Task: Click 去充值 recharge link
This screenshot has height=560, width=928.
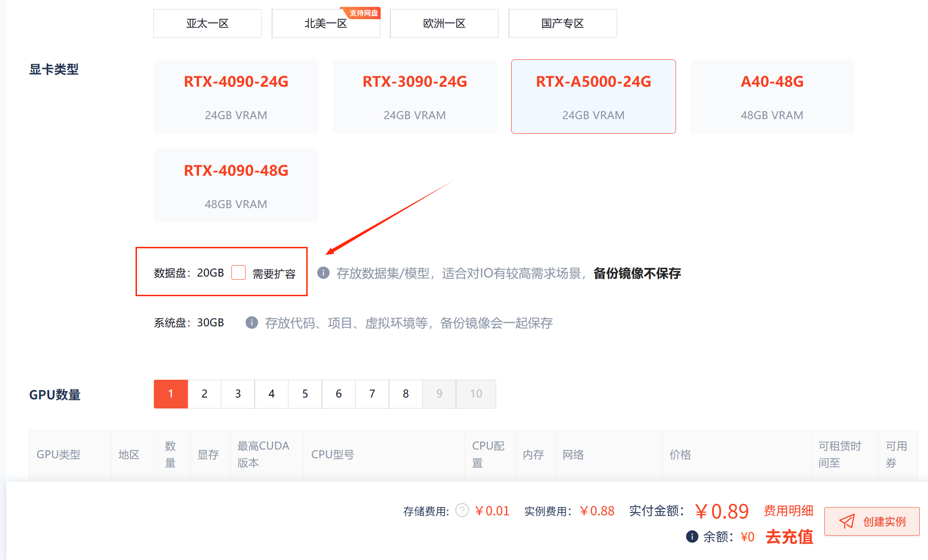Action: [x=789, y=537]
